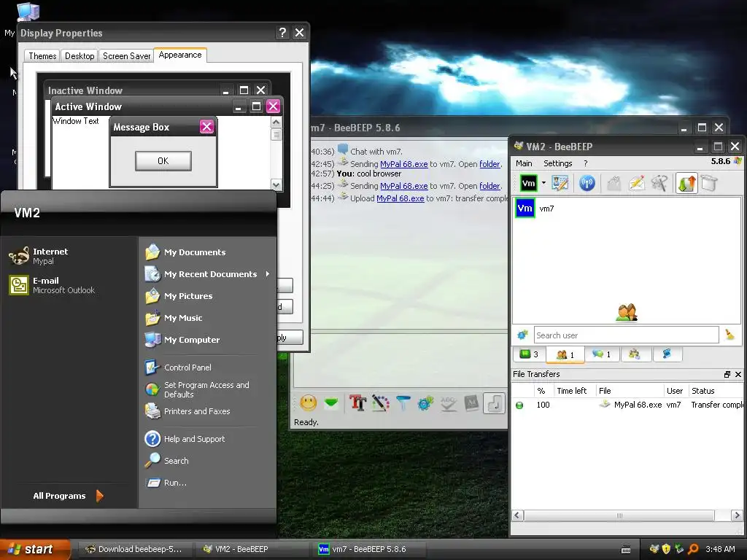Open Run... from Start menu

175,483
